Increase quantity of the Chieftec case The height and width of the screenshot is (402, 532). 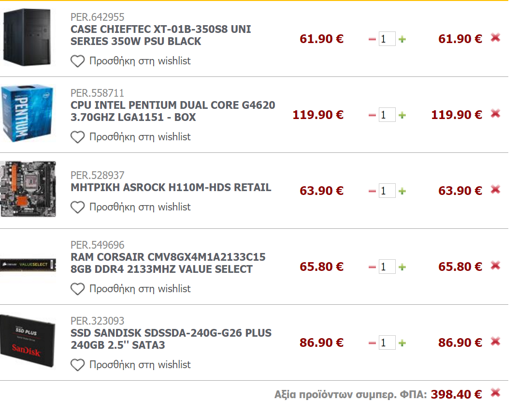403,39
